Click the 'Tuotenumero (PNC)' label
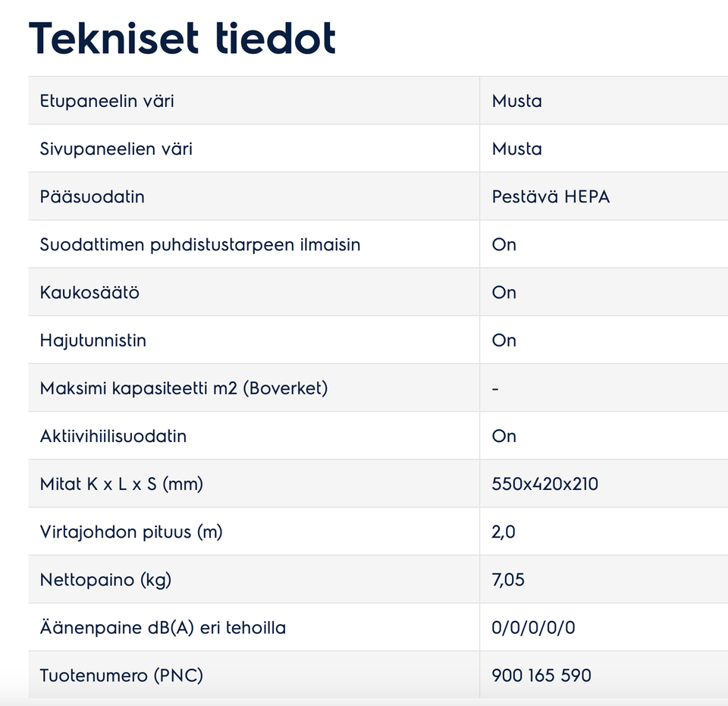 (121, 675)
